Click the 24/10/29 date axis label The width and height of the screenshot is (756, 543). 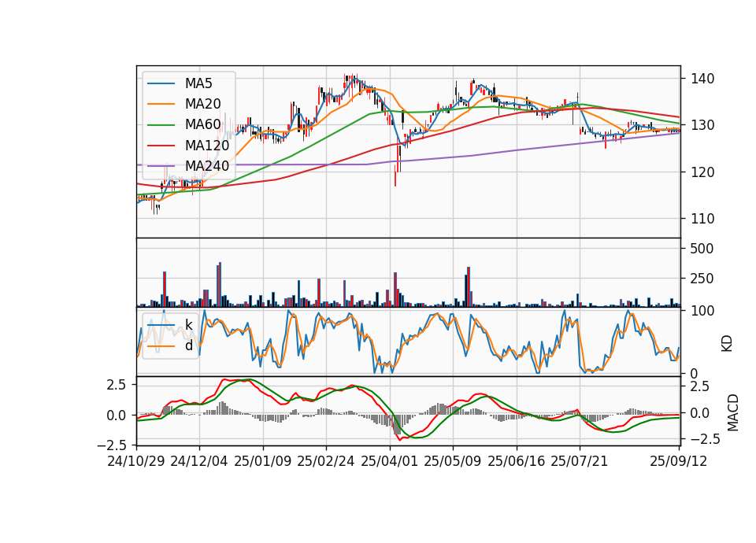click(x=136, y=461)
